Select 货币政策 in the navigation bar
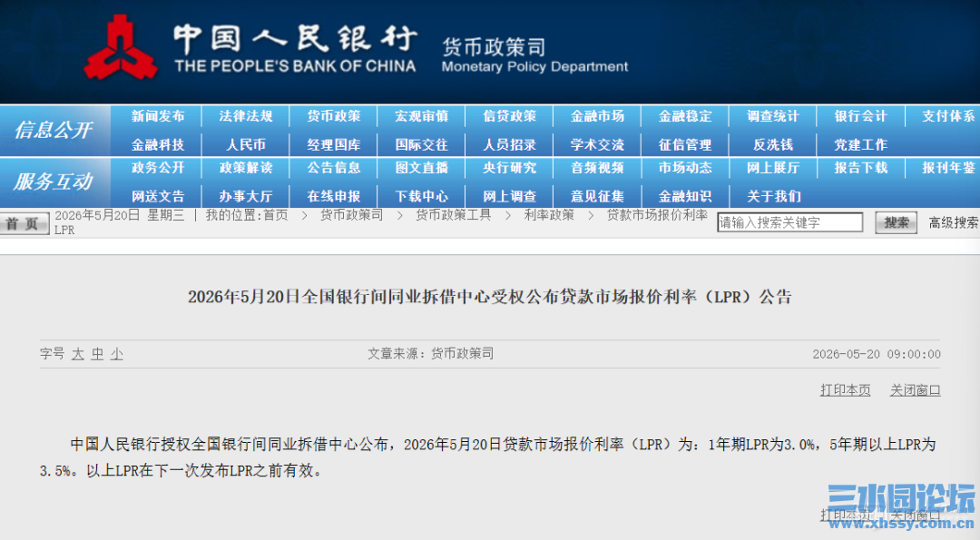Image resolution: width=980 pixels, height=540 pixels. point(334,116)
